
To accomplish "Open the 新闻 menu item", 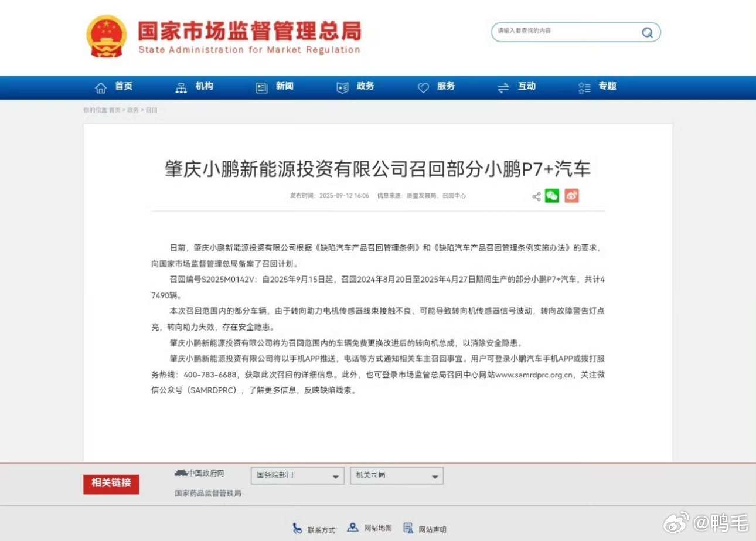I will pyautogui.click(x=285, y=86).
